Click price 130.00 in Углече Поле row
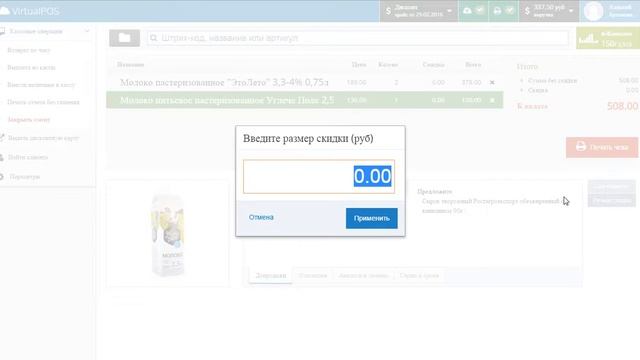The image size is (640, 360). pyautogui.click(x=357, y=100)
